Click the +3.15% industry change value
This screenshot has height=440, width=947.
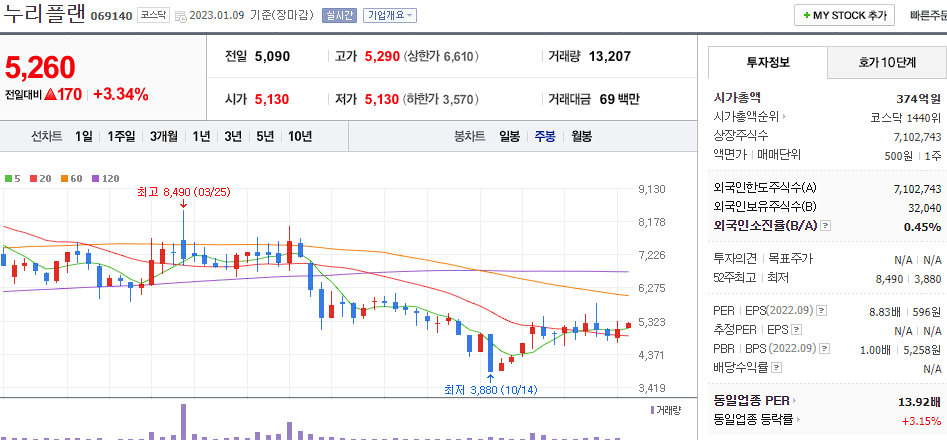click(921, 421)
